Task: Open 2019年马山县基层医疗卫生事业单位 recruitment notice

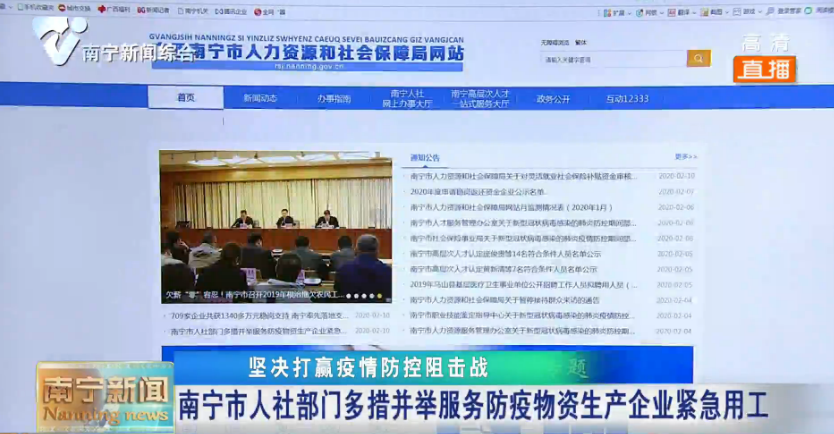Action: pos(523,285)
